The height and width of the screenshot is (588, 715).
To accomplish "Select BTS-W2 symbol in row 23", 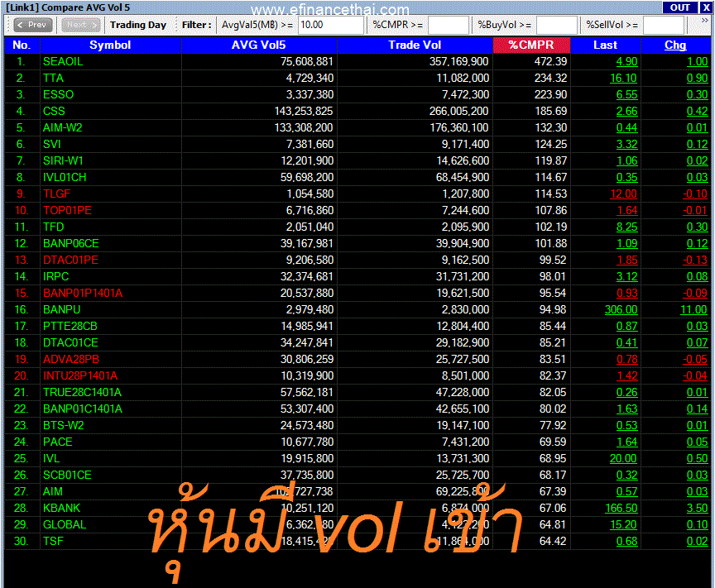I will click(64, 425).
